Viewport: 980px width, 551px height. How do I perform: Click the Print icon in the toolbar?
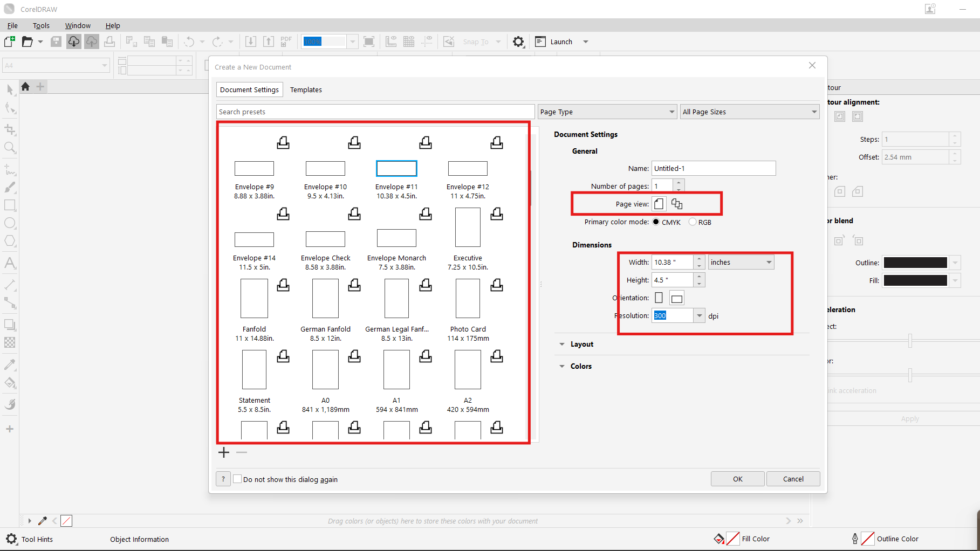point(109,42)
